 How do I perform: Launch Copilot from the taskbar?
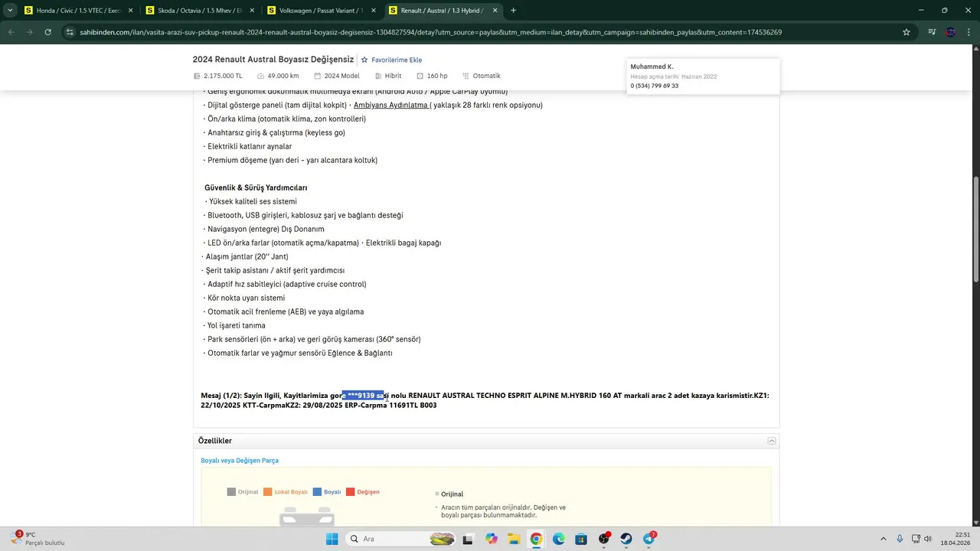pos(491,539)
